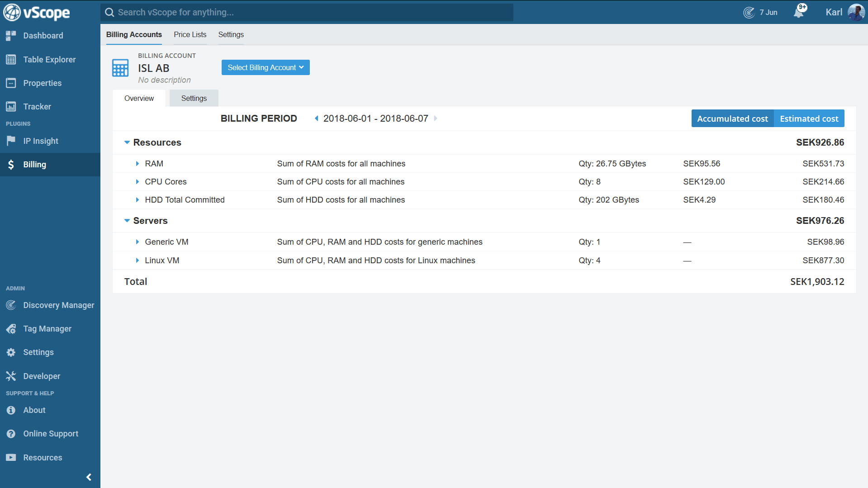868x488 pixels.
Task: Click Qty: 26.75 GBytes value
Action: [x=612, y=164]
